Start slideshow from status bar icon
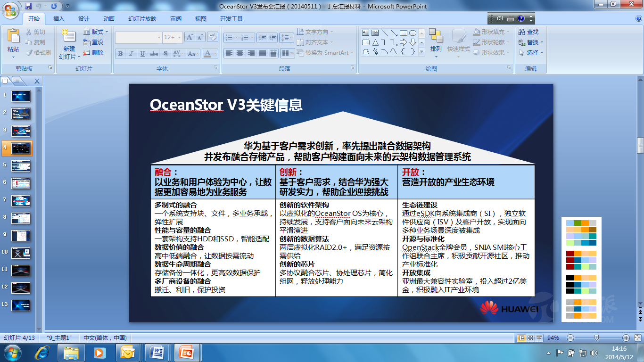 click(x=539, y=338)
